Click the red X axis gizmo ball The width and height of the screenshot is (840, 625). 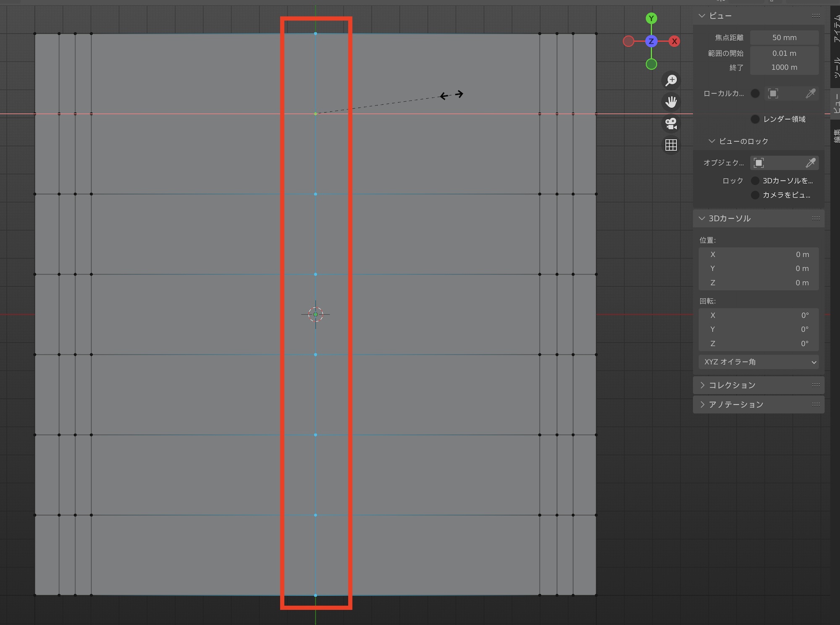tap(675, 41)
